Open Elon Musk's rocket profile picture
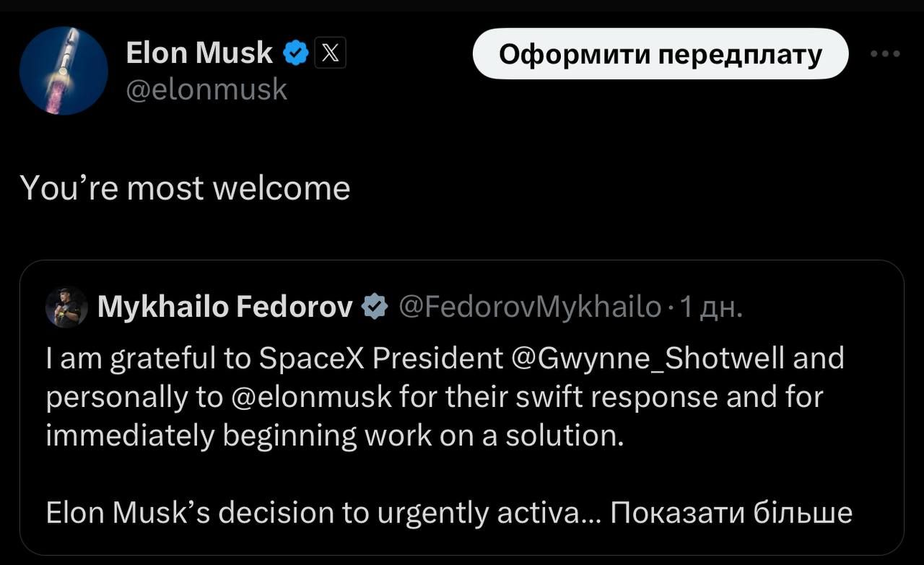 click(x=63, y=70)
